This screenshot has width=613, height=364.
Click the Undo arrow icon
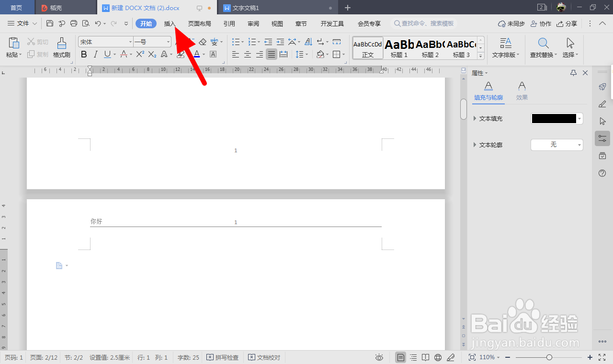tap(98, 23)
